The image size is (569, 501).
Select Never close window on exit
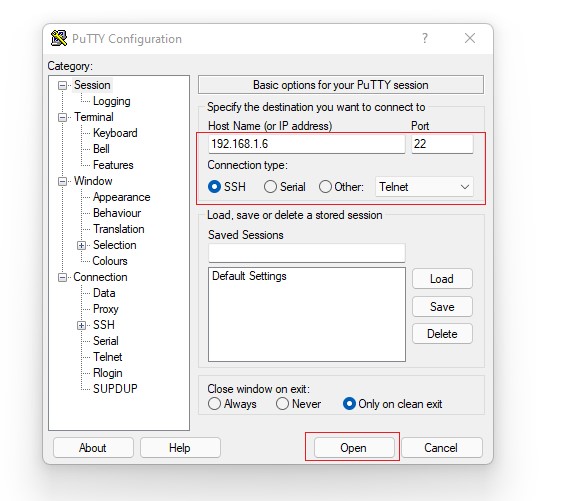tap(282, 404)
